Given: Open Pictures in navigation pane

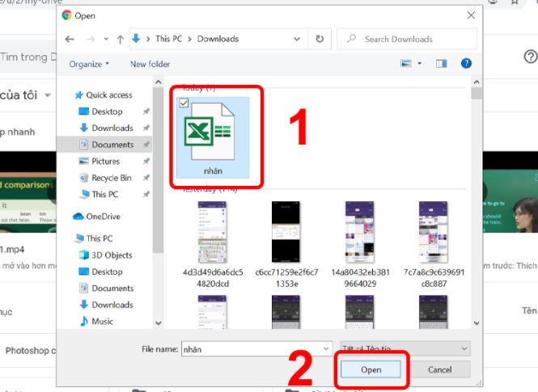Looking at the screenshot, I should click(x=100, y=161).
